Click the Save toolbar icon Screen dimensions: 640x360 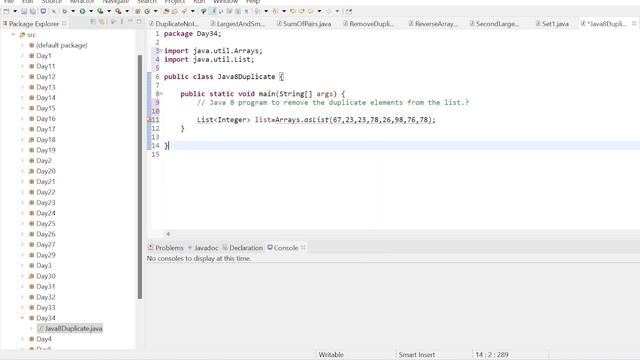pos(24,11)
